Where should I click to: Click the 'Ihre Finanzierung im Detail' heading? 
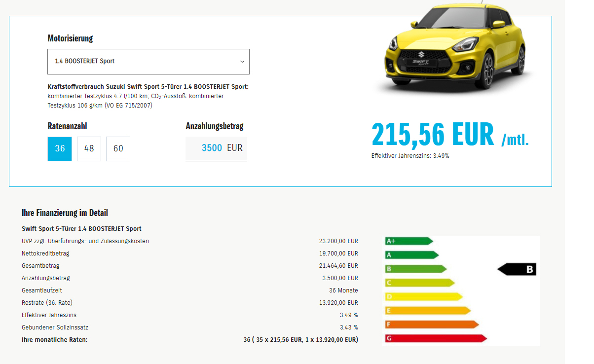pyautogui.click(x=65, y=213)
